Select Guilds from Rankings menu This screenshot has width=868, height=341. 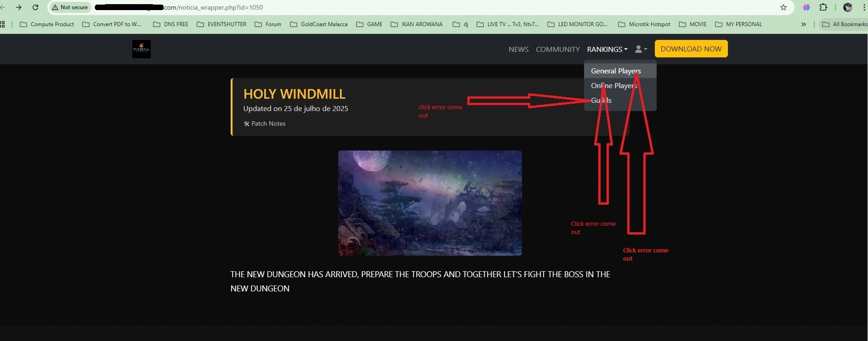(620, 100)
